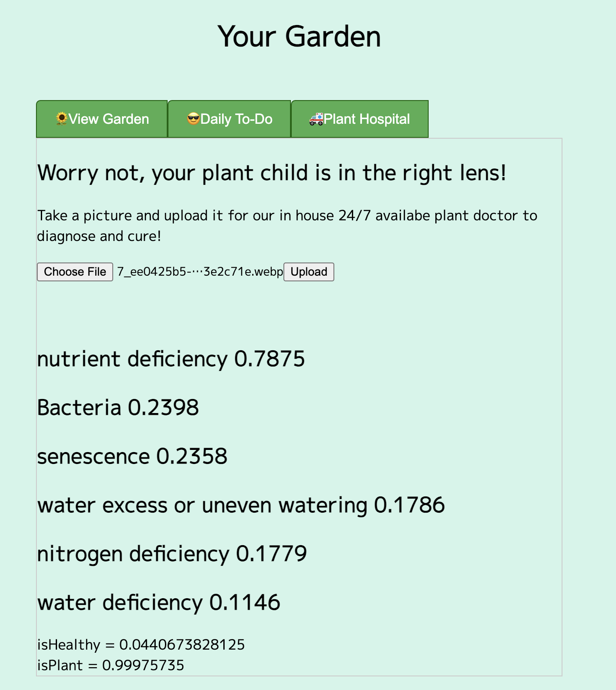Click the Choose File button
This screenshot has height=690, width=616.
75,272
